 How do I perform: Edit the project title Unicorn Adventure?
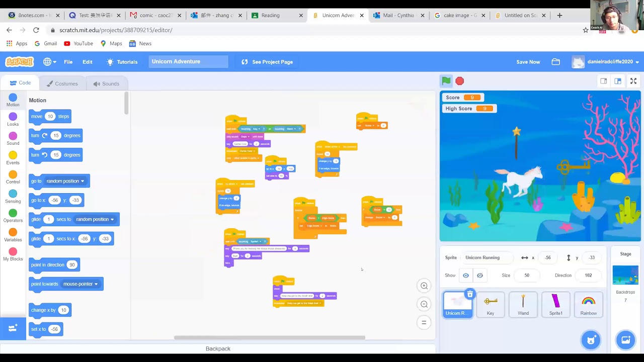pos(189,62)
